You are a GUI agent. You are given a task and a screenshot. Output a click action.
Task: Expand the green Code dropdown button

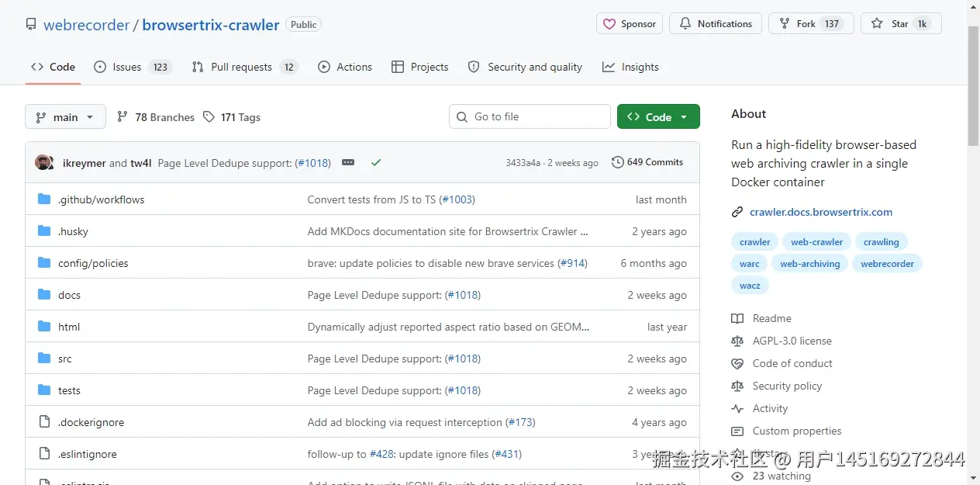[x=658, y=116]
